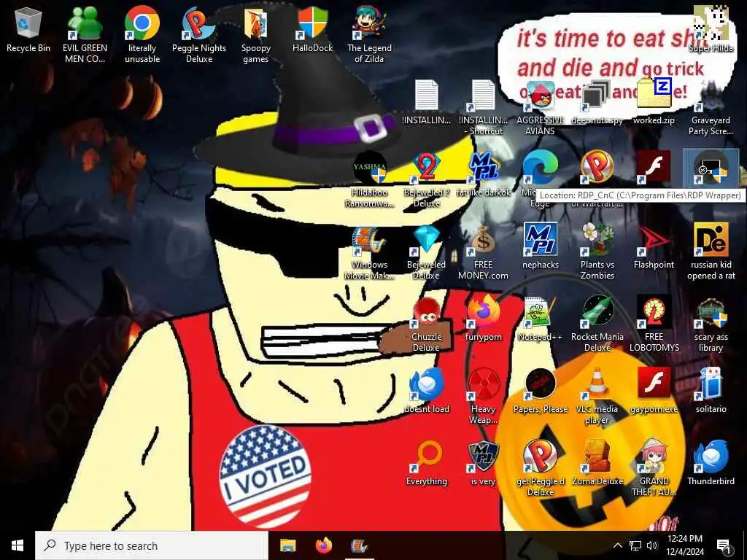
Task: Open the volume control tray icon
Action: click(x=652, y=545)
